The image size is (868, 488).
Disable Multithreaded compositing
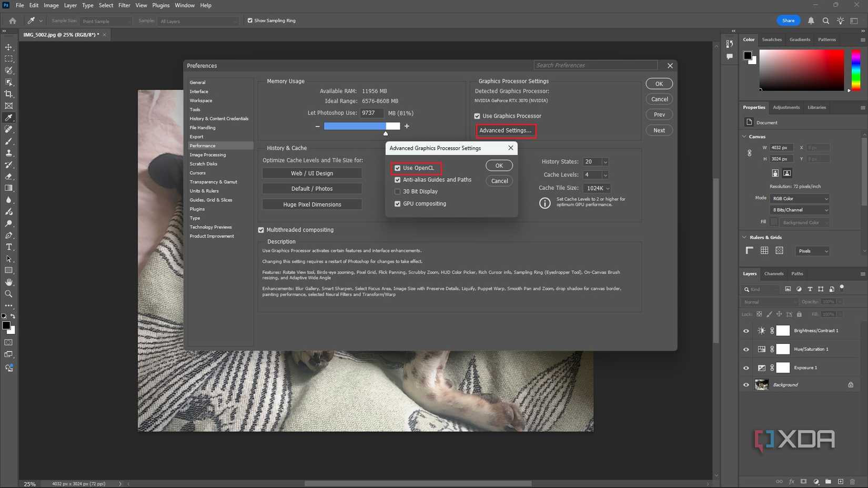pyautogui.click(x=261, y=230)
